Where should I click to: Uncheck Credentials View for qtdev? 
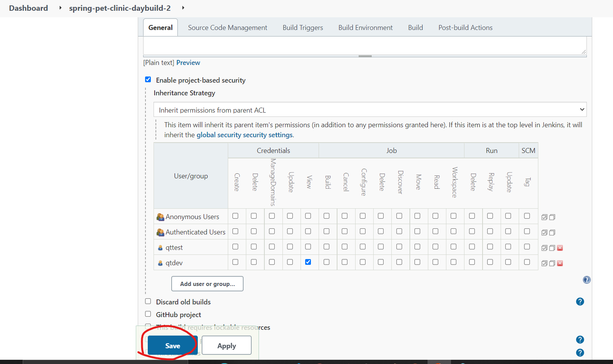[308, 262]
